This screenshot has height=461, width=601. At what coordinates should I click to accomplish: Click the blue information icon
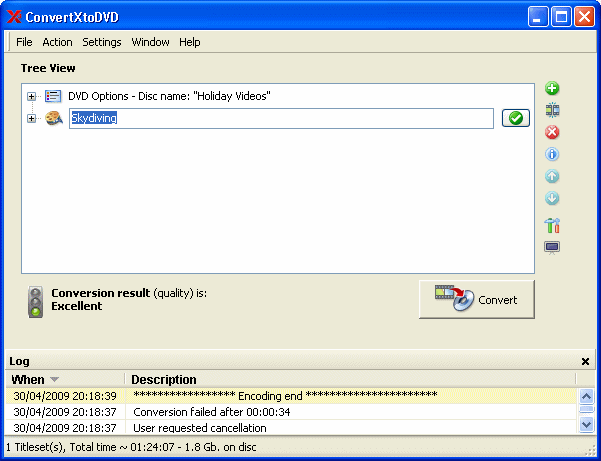(x=552, y=154)
